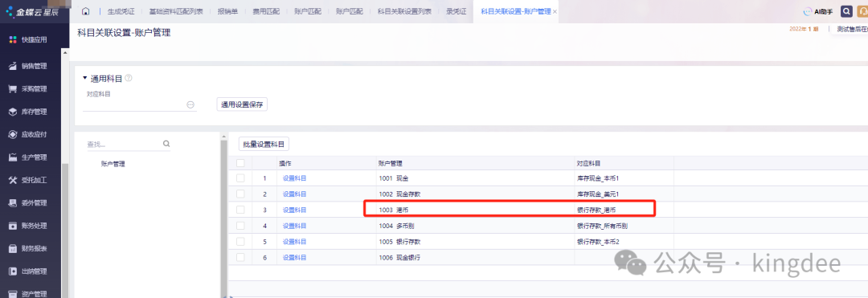
Task: Tick the checkbox for row 3 港币
Action: coord(240,210)
